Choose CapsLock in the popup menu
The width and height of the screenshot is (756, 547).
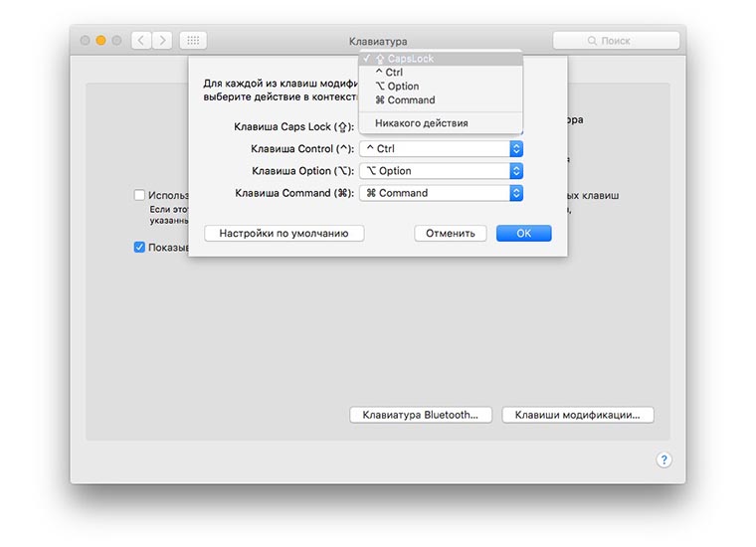click(x=441, y=59)
